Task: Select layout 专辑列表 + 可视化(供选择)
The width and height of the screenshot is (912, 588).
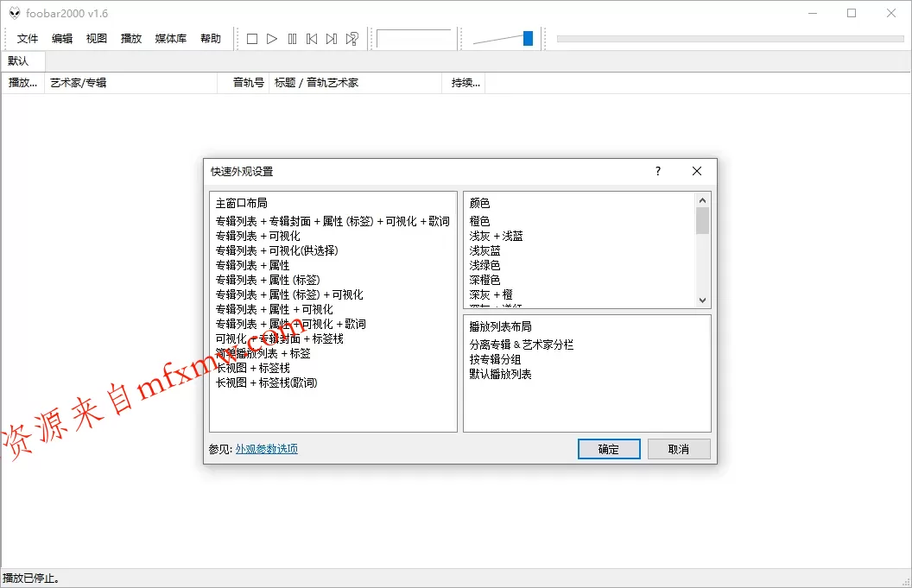Action: [x=277, y=250]
